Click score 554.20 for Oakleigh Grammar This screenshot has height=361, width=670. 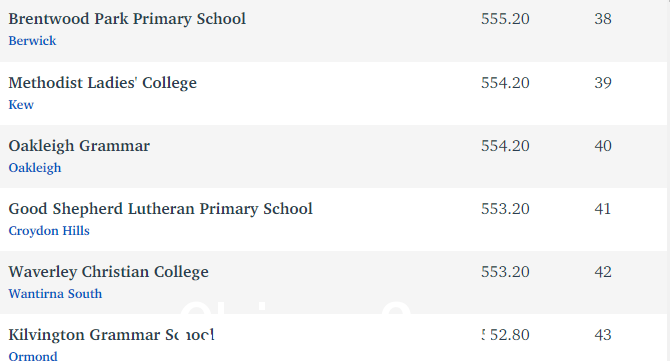(x=505, y=146)
